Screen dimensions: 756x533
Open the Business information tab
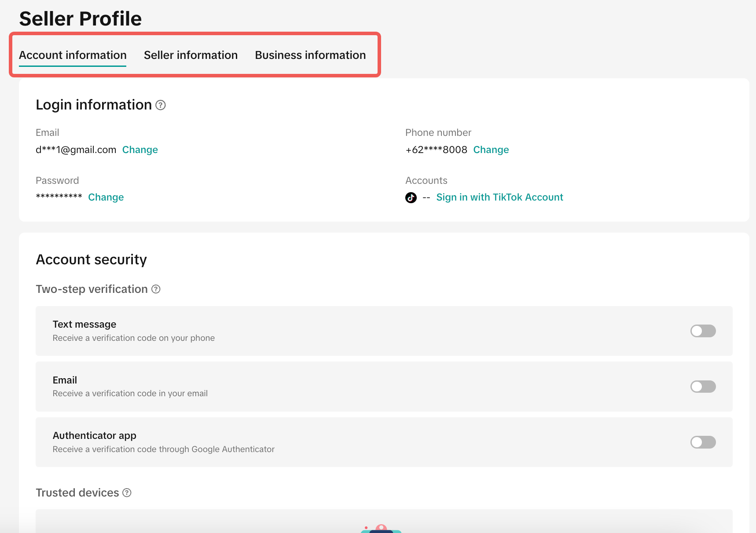point(310,55)
